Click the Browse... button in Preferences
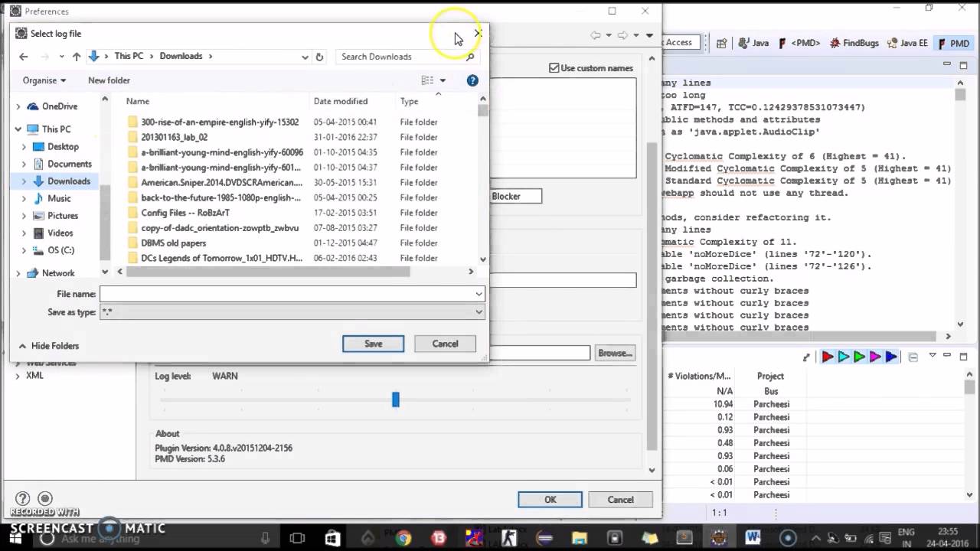The image size is (980, 551). coord(615,353)
